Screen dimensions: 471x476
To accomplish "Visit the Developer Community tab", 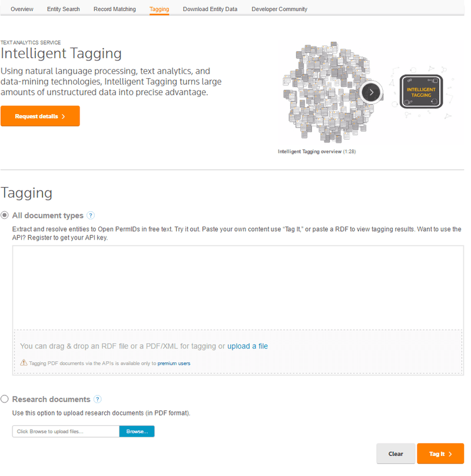I will (x=279, y=9).
